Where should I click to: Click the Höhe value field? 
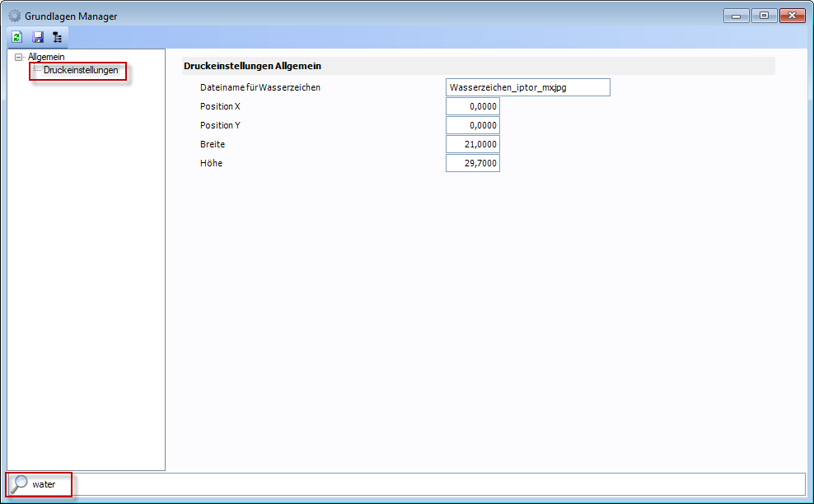[472, 163]
